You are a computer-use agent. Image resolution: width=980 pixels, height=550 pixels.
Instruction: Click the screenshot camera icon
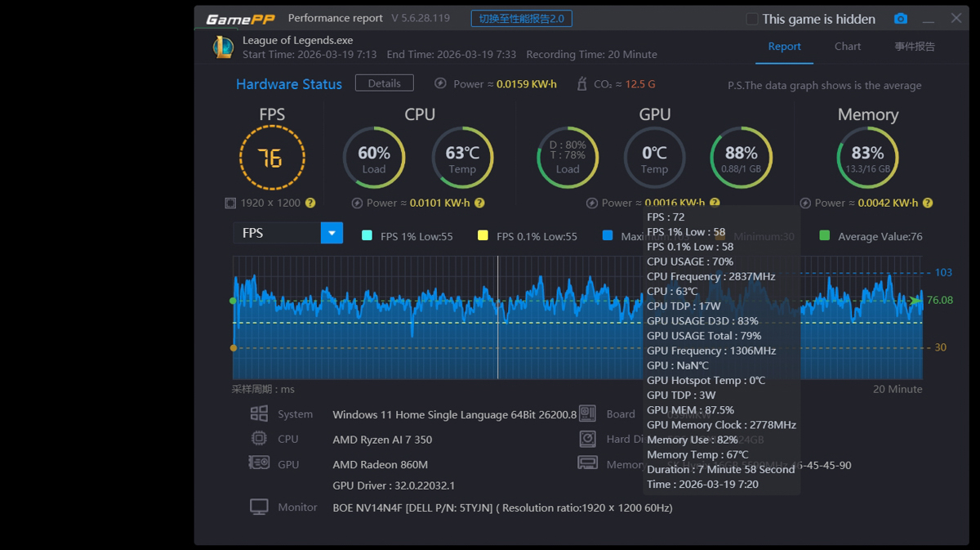tap(900, 19)
